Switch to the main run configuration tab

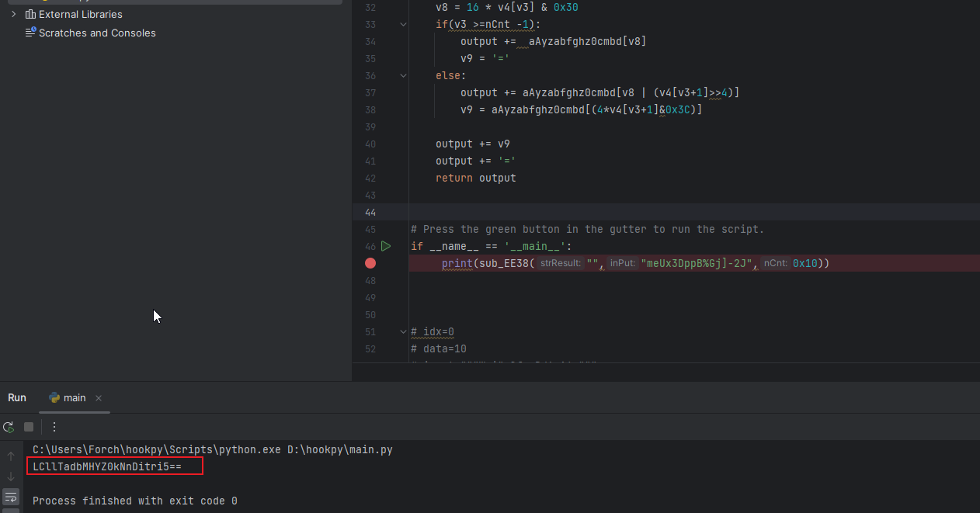(68, 398)
